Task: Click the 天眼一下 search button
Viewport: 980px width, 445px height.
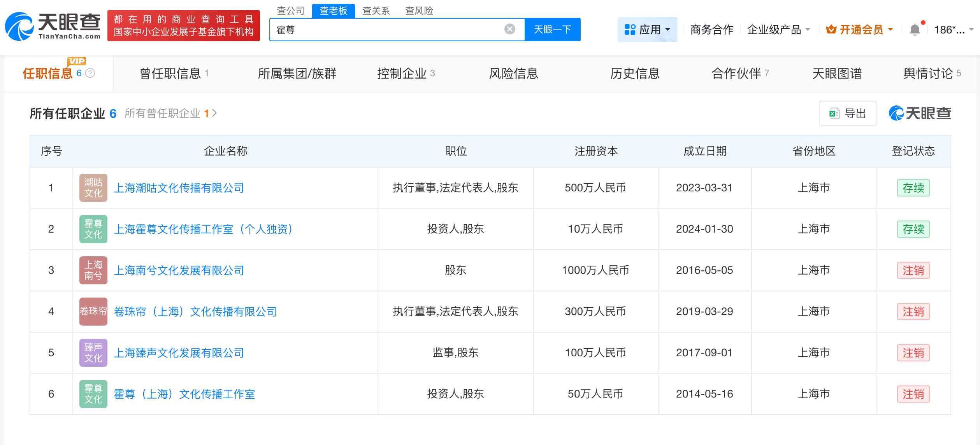Action: point(553,29)
